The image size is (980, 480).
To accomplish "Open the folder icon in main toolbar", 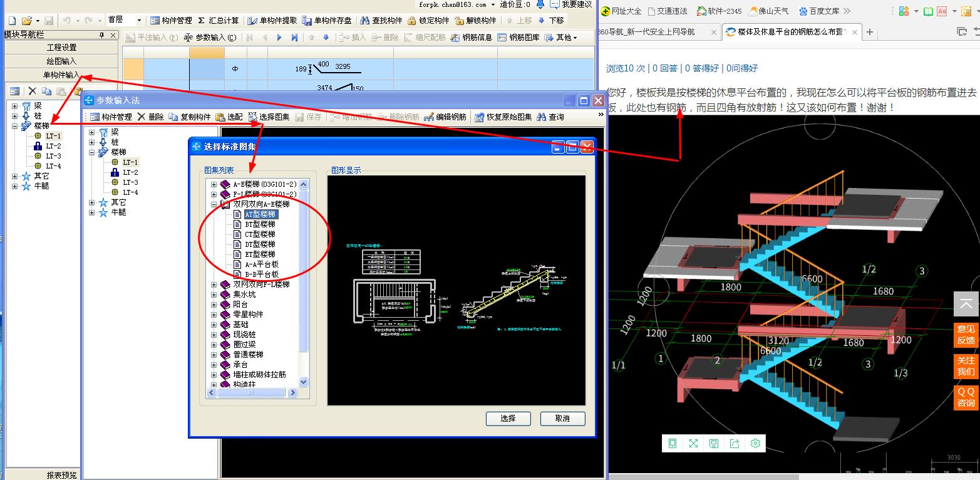I will pyautogui.click(x=26, y=21).
